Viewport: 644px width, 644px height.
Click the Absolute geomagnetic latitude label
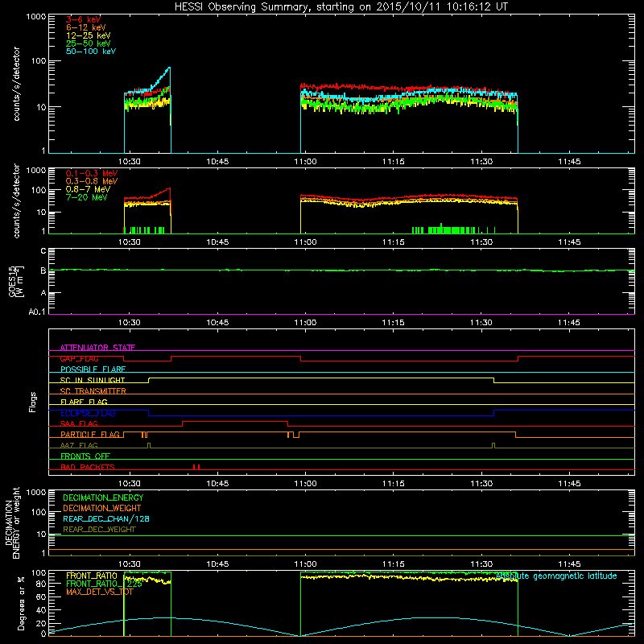(556, 576)
